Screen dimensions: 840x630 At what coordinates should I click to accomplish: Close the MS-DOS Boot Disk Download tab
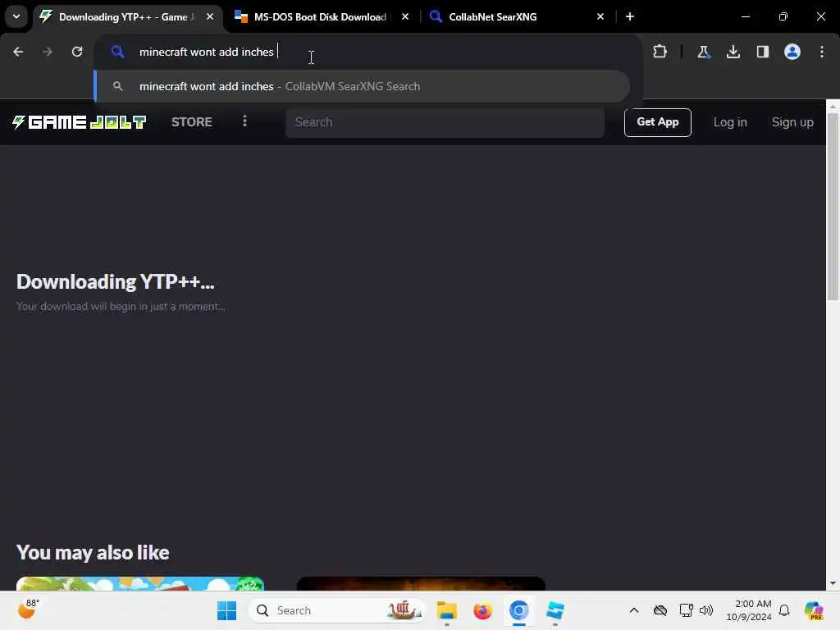coord(405,16)
